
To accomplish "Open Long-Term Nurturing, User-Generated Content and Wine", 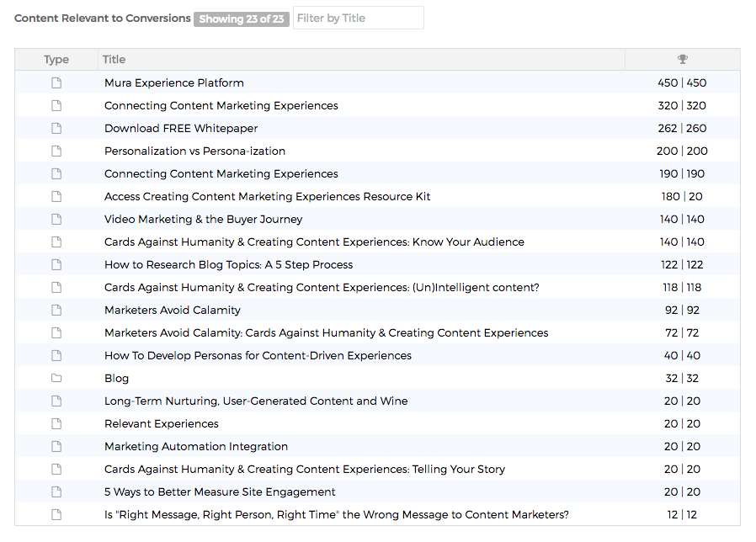I will pos(256,401).
